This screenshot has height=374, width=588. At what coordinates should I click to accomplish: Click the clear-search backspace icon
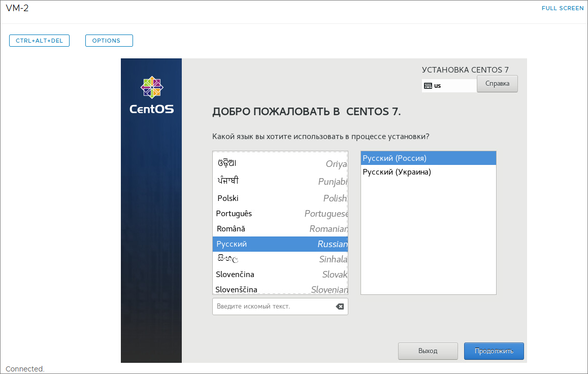(x=340, y=307)
